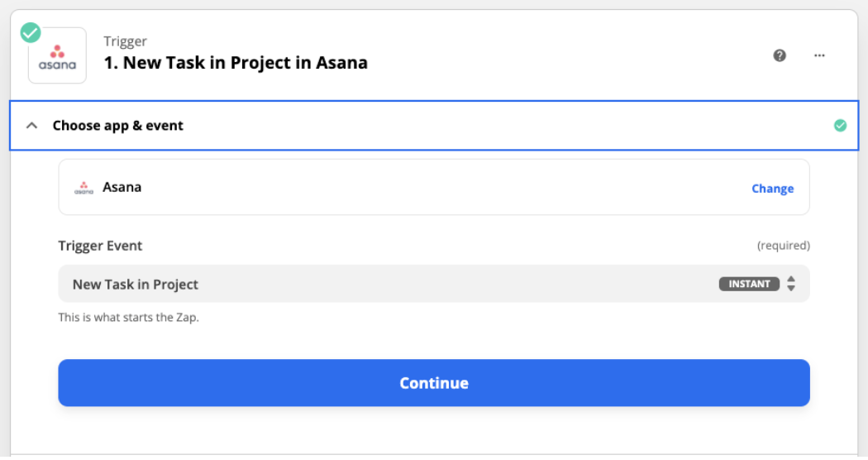Click the (required) indicator text
The width and height of the screenshot is (868, 460).
784,246
